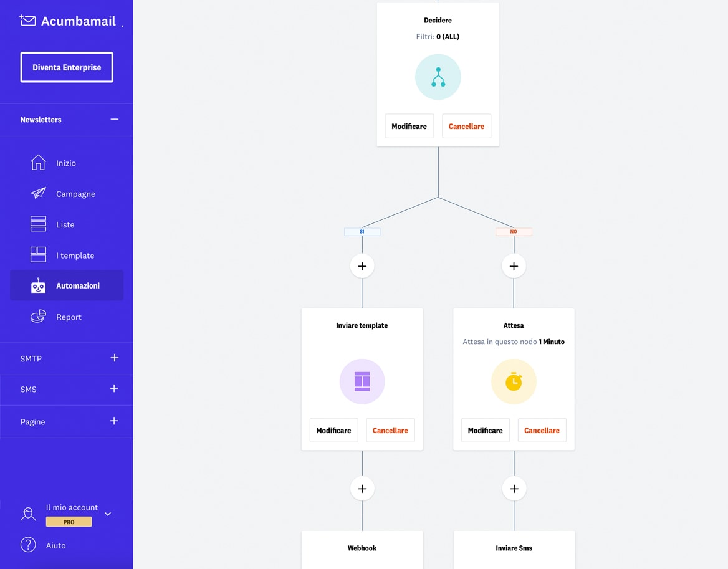
Task: Open Liste in the sidebar
Action: point(65,224)
